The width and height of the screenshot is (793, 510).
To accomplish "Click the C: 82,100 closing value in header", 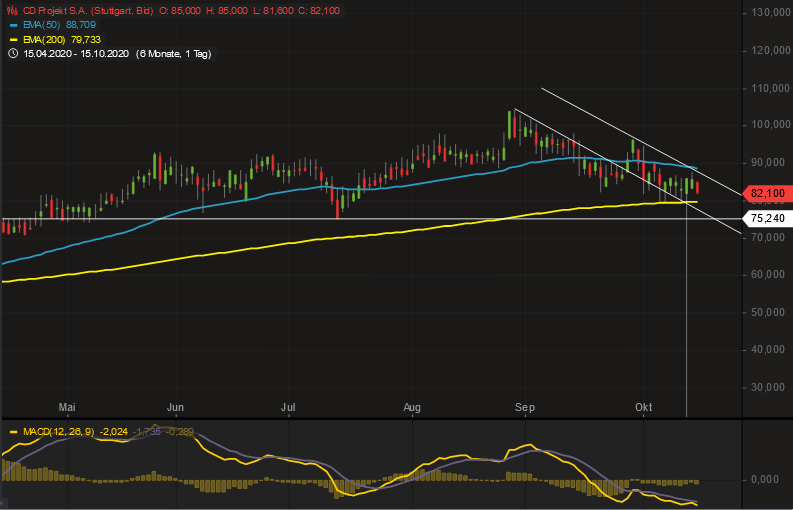I will 319,10.
